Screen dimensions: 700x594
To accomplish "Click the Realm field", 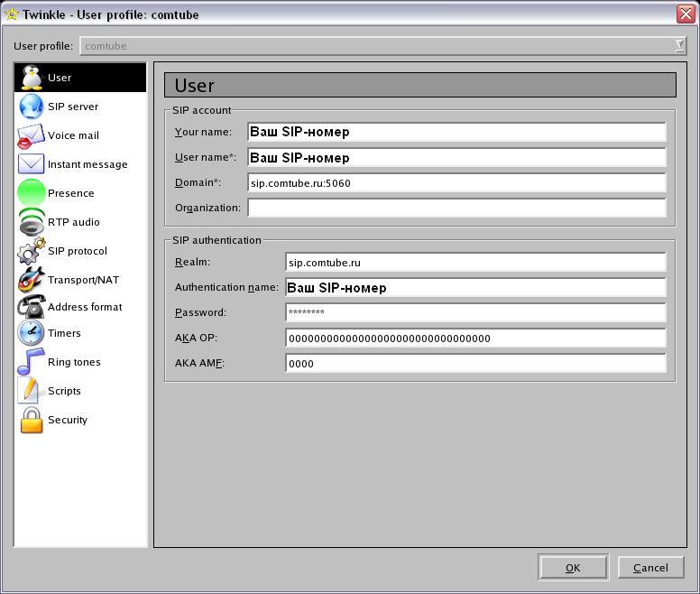I will point(476,262).
